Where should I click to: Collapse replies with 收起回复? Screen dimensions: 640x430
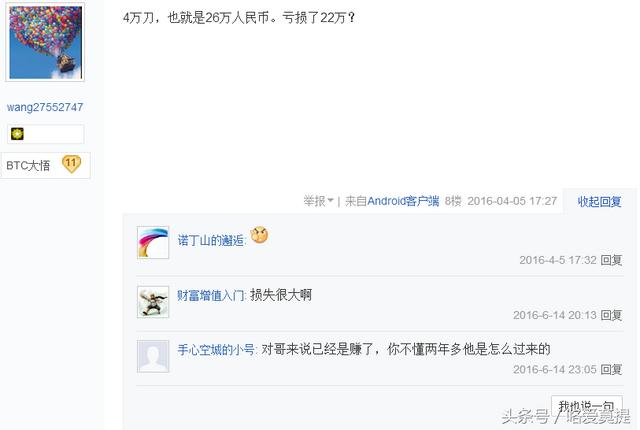pyautogui.click(x=599, y=202)
